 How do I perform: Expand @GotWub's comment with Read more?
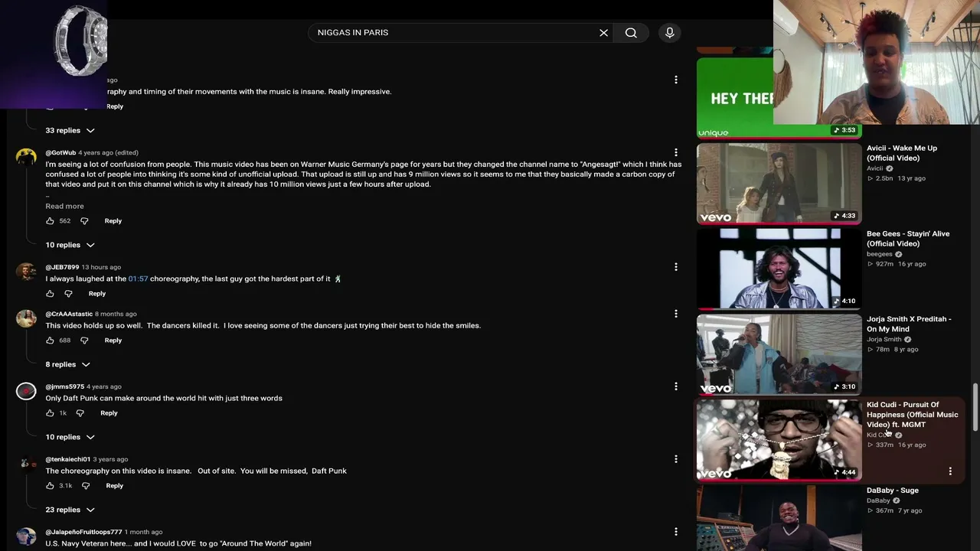64,207
